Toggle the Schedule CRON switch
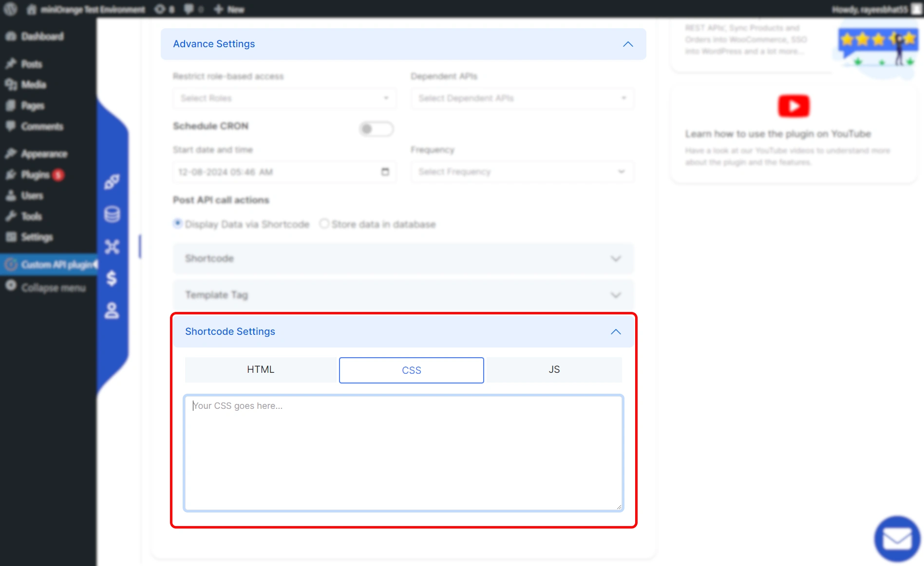This screenshot has width=924, height=566. pos(376,129)
